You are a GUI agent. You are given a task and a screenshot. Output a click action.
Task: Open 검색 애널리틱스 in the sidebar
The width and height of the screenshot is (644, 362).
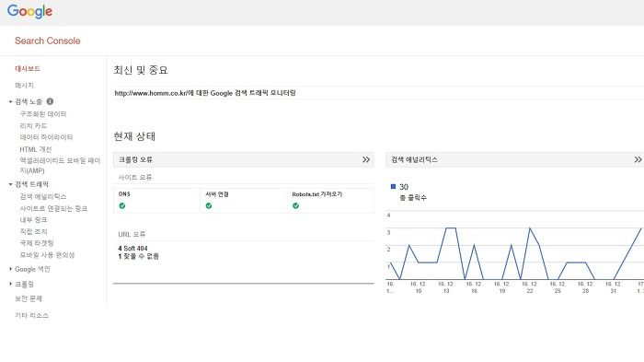pos(43,196)
